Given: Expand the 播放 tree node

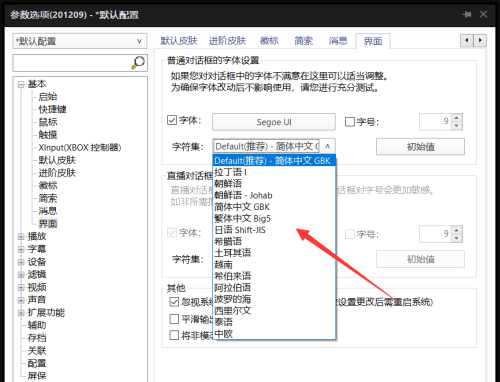Looking at the screenshot, I should point(21,237).
